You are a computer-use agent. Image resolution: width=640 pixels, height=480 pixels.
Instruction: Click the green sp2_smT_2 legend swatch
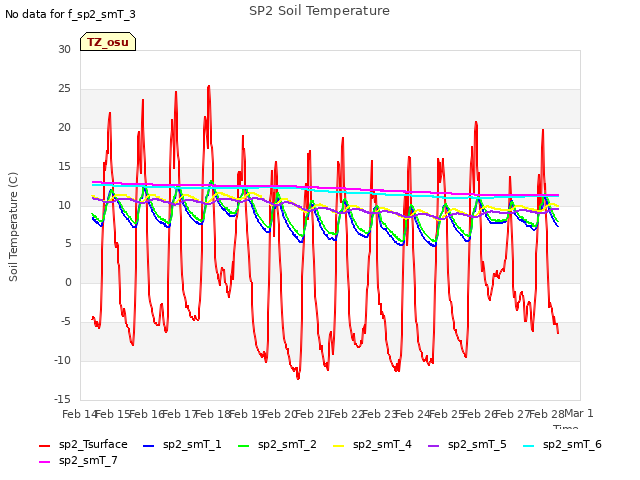[243, 446]
